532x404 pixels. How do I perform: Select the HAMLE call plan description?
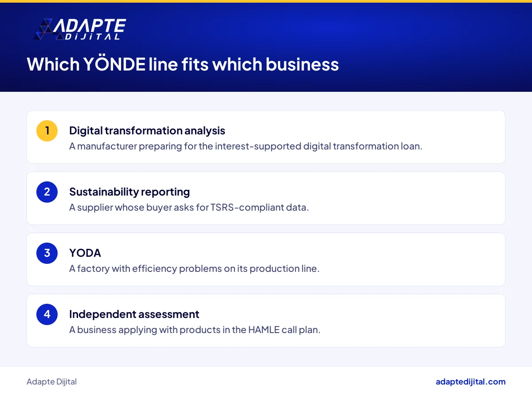tap(195, 330)
